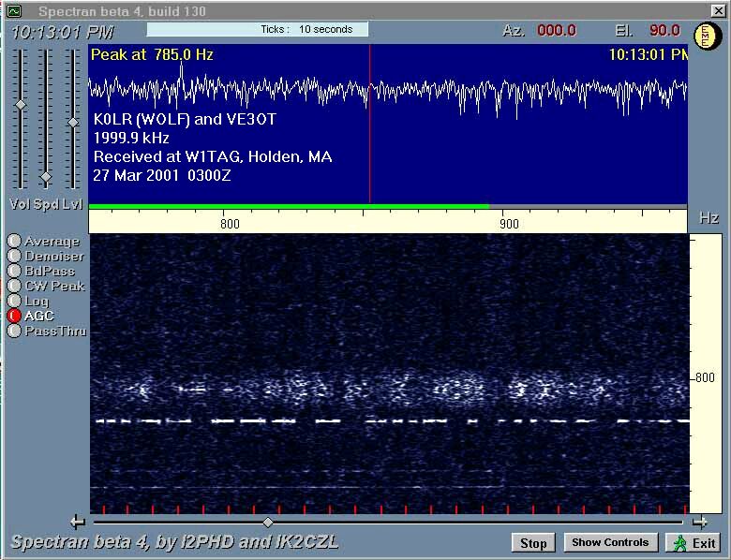Toggle the Log scale option
Viewport: 731px width, 560px height.
[x=14, y=302]
